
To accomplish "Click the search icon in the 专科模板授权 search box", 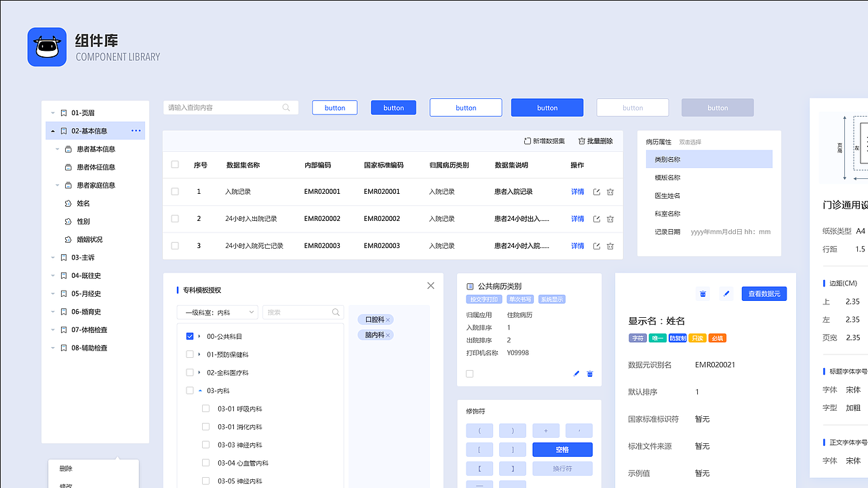I will [336, 312].
